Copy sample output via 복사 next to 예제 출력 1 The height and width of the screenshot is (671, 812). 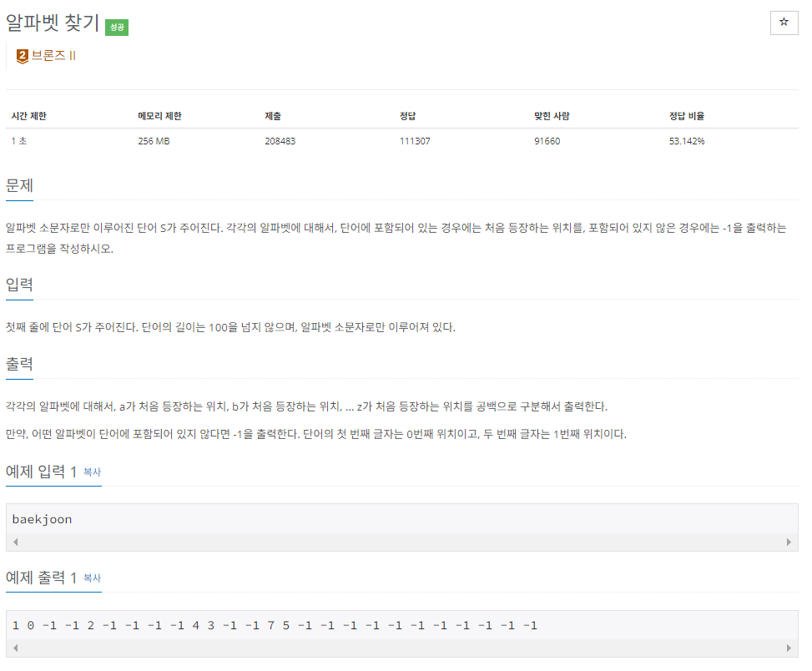[92, 578]
